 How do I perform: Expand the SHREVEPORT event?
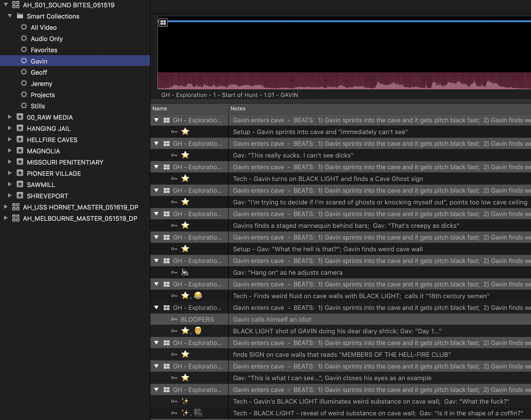pyautogui.click(x=10, y=195)
